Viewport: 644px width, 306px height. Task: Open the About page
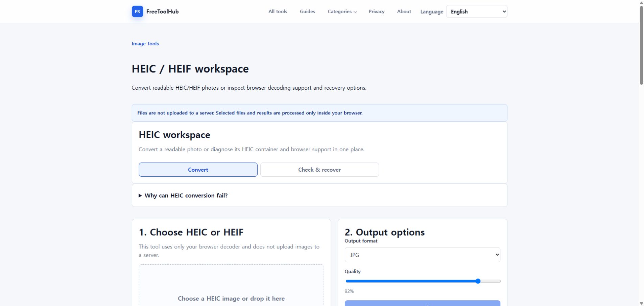point(404,12)
